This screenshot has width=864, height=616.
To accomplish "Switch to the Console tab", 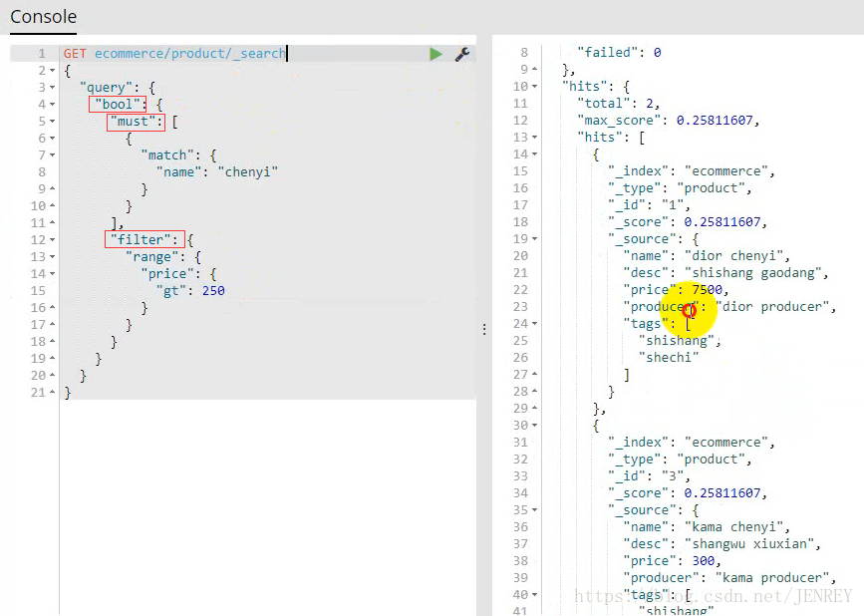I will point(44,17).
